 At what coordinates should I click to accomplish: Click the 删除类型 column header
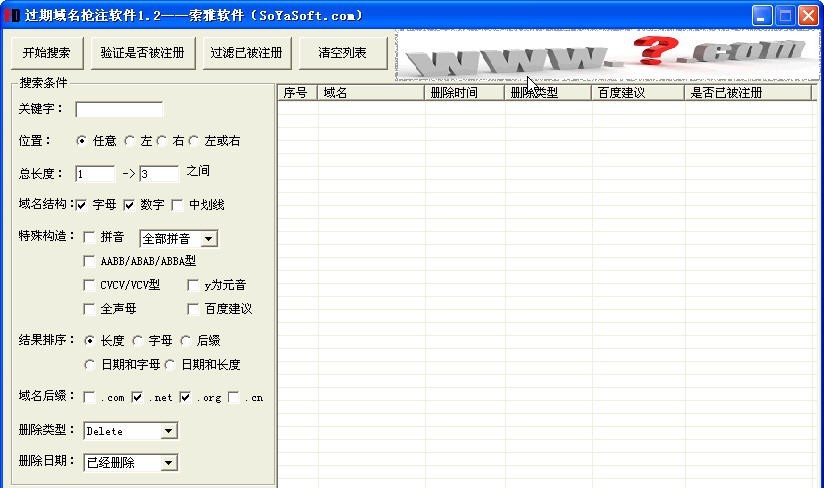[548, 93]
